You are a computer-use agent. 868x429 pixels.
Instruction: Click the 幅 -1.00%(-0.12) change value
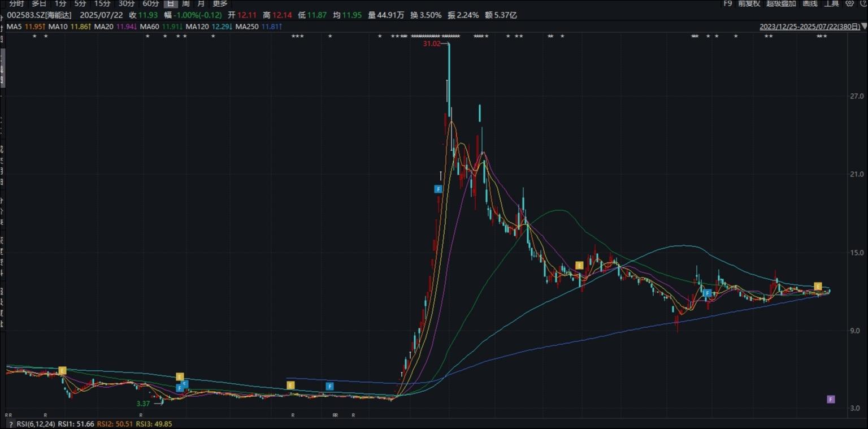tap(193, 15)
